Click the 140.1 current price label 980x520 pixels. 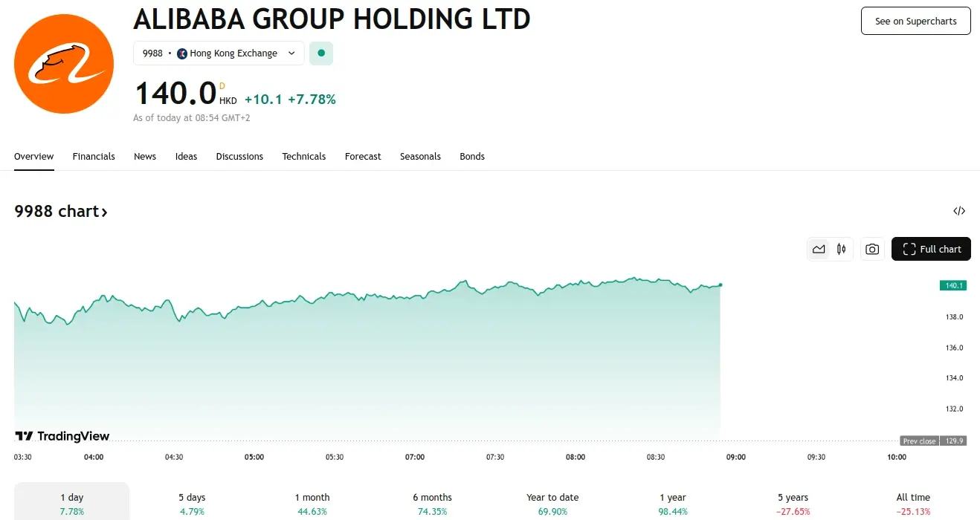coord(952,285)
